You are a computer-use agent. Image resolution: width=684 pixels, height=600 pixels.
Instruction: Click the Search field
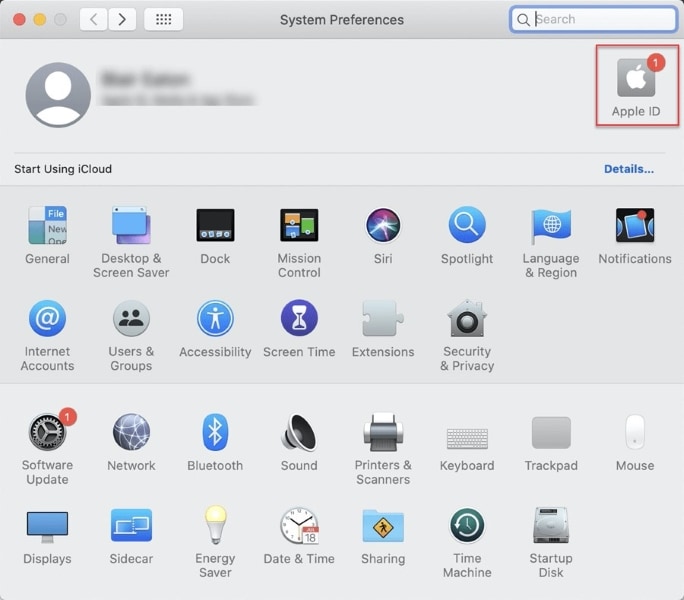593,19
